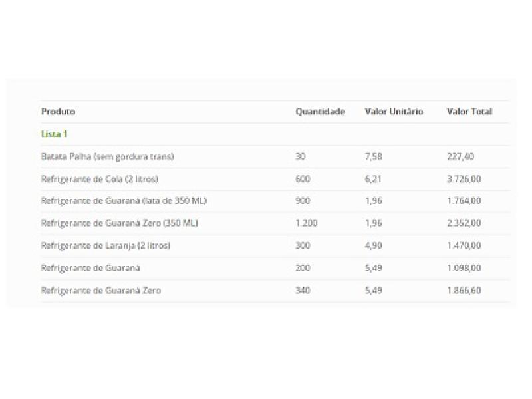Select the total value 227,40

point(460,157)
